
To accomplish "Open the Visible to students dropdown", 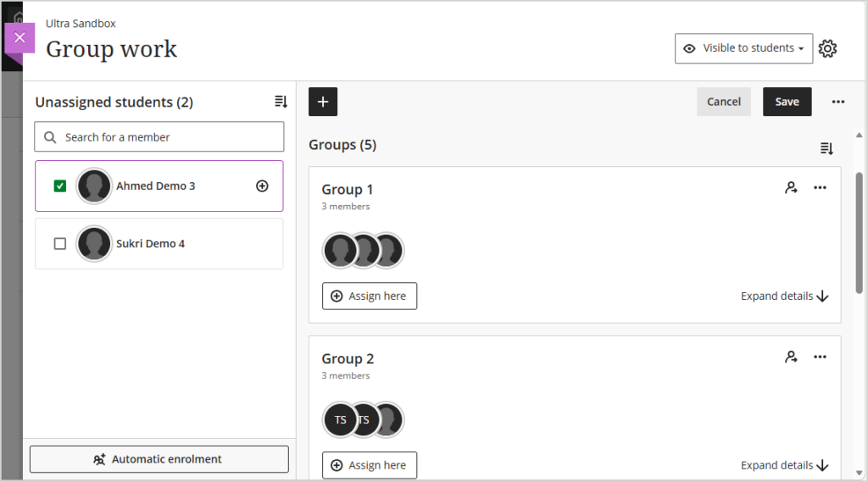I will point(743,48).
